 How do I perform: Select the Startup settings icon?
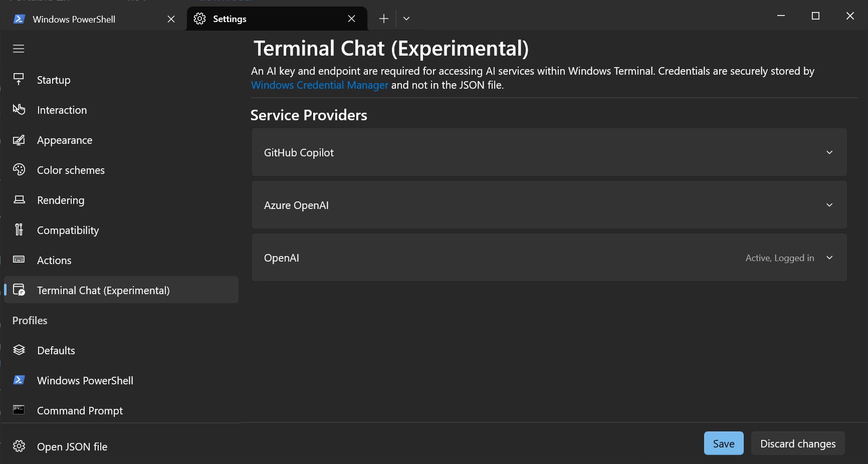point(19,79)
